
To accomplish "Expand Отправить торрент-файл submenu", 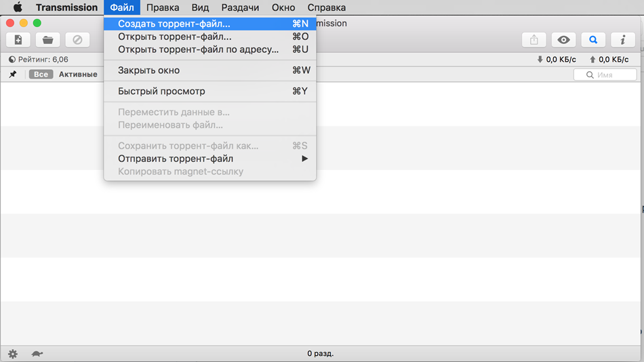I will click(210, 159).
